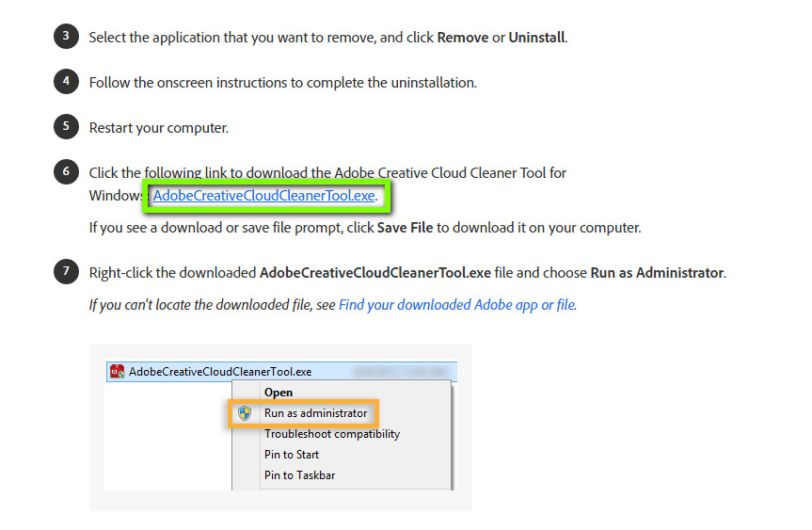Select Troubleshoot compatibility menu entry
The width and height of the screenshot is (812, 530).
pyautogui.click(x=332, y=434)
